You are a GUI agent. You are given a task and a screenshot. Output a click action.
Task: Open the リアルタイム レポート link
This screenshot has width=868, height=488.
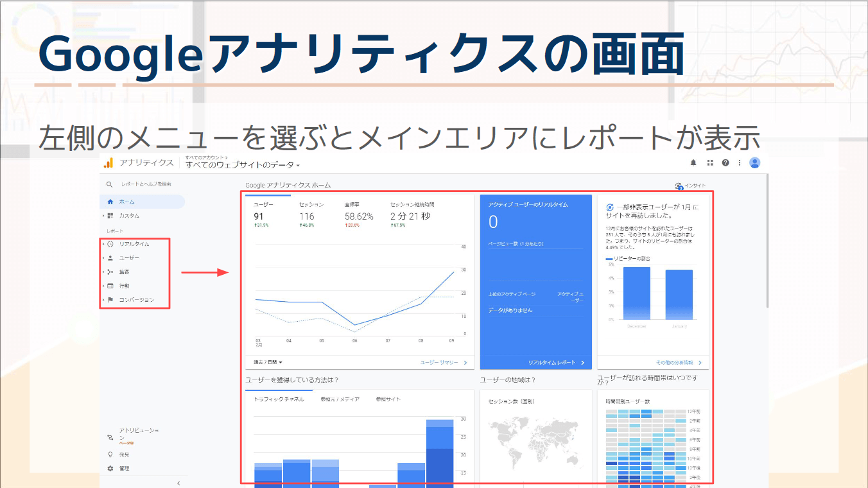click(x=557, y=363)
